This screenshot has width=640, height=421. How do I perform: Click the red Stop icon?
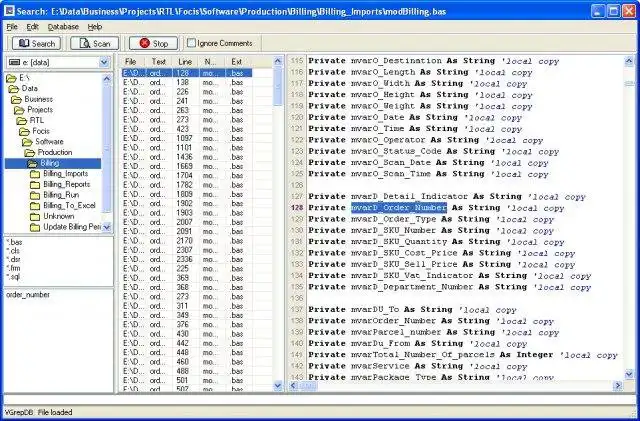(x=144, y=43)
